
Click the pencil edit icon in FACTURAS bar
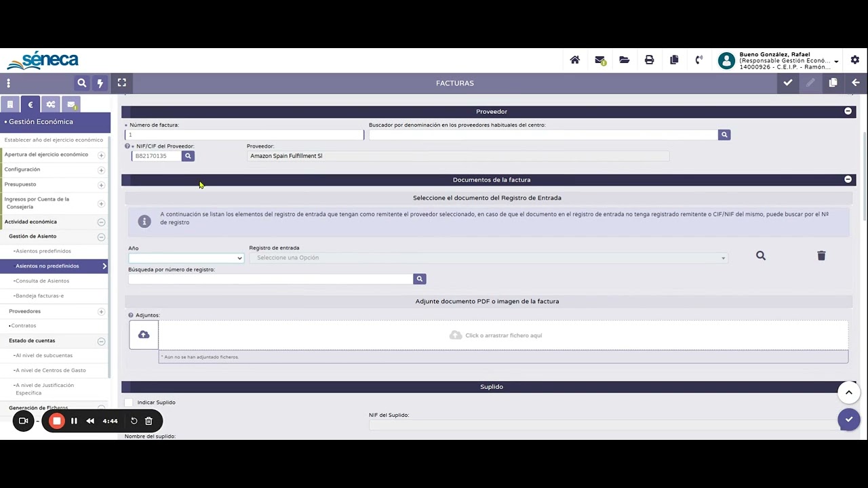(x=810, y=83)
